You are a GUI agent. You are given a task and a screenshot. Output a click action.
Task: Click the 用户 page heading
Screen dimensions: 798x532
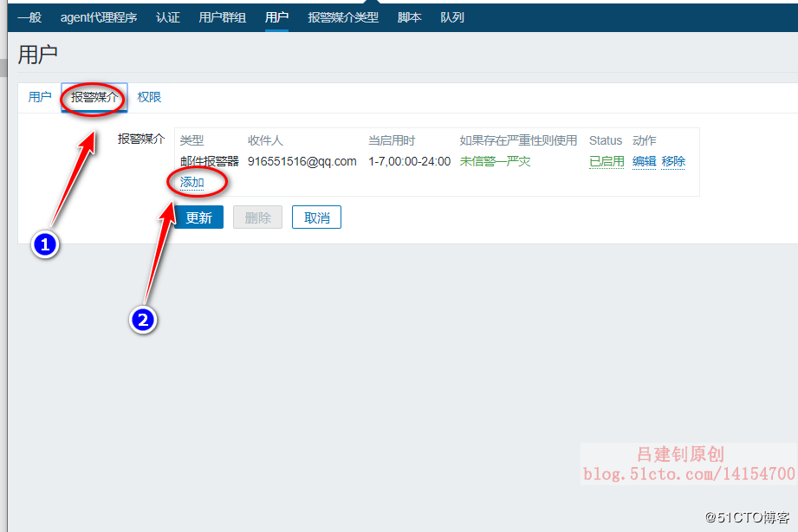[37, 55]
